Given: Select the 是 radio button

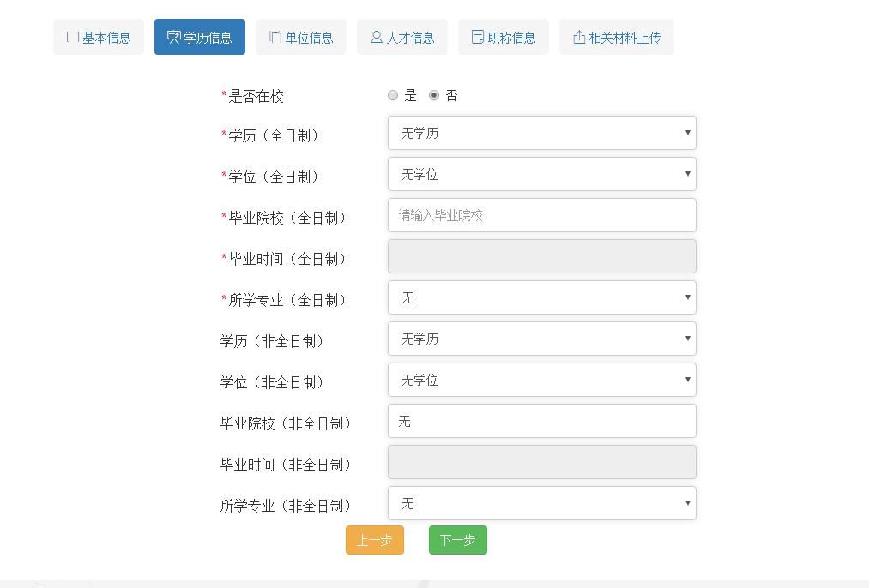Looking at the screenshot, I should coord(393,95).
